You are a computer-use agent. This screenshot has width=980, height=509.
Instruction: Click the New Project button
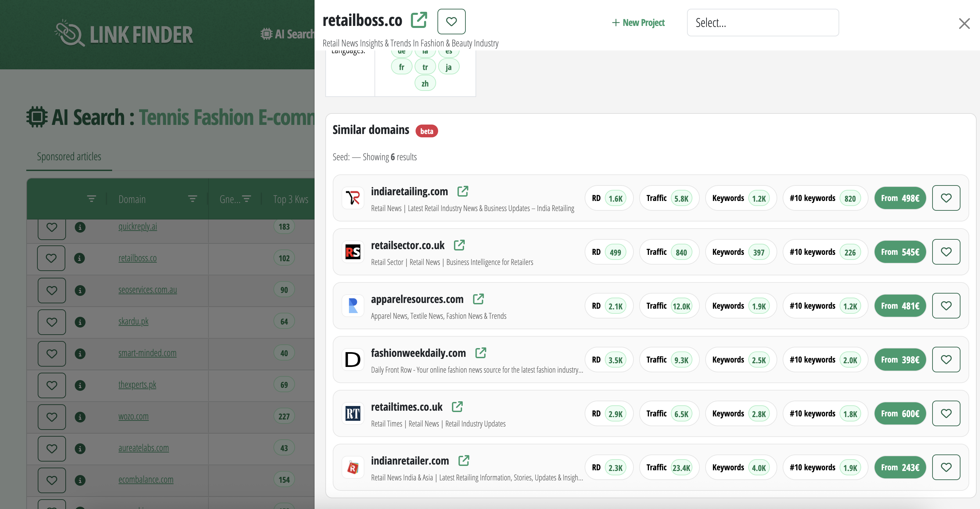pyautogui.click(x=638, y=23)
